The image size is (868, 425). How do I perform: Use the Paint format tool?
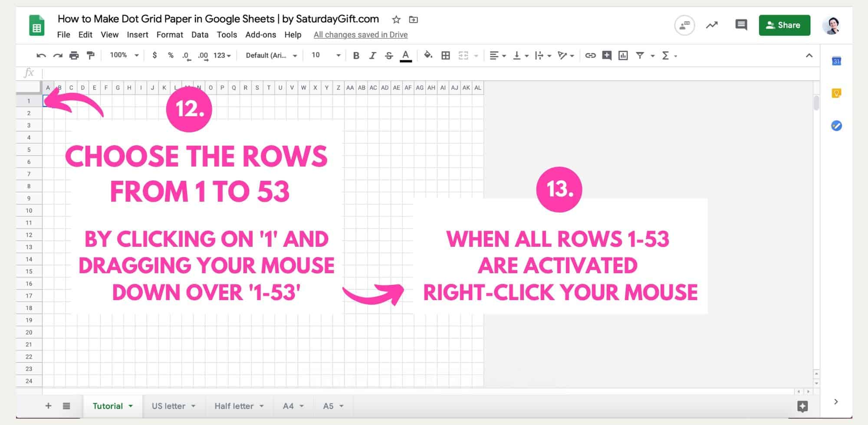[90, 56]
